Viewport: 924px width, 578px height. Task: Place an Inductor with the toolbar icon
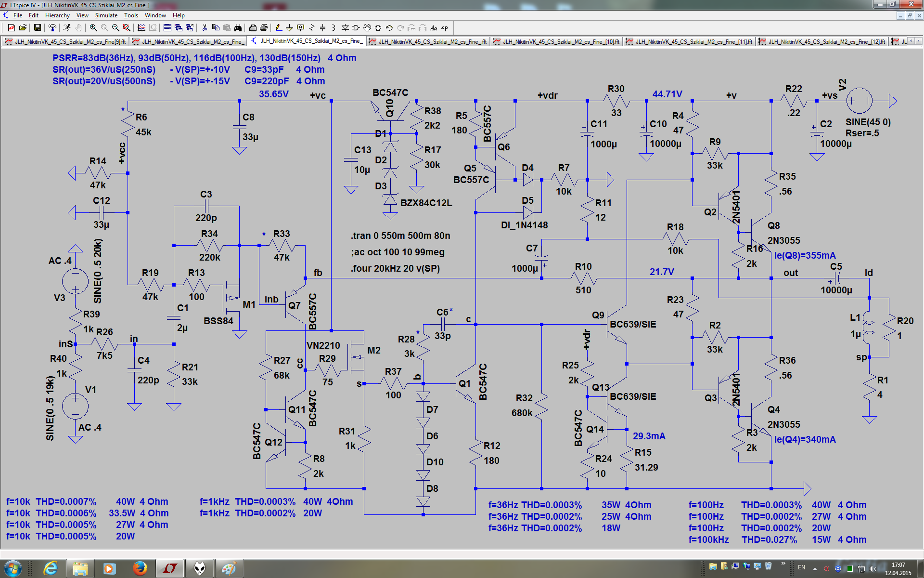pyautogui.click(x=334, y=28)
